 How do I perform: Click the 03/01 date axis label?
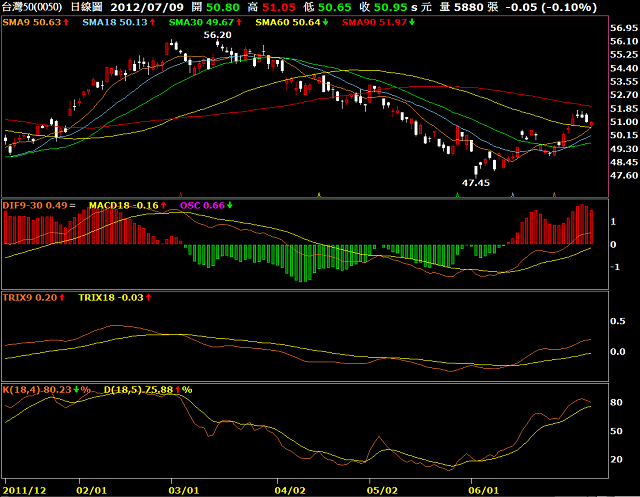pyautogui.click(x=184, y=490)
